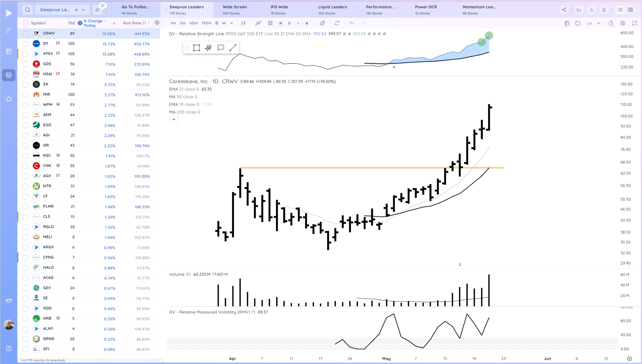Click the eraser icon in chart toolbar
Viewport: 642px width, 364px height.
pos(322,23)
